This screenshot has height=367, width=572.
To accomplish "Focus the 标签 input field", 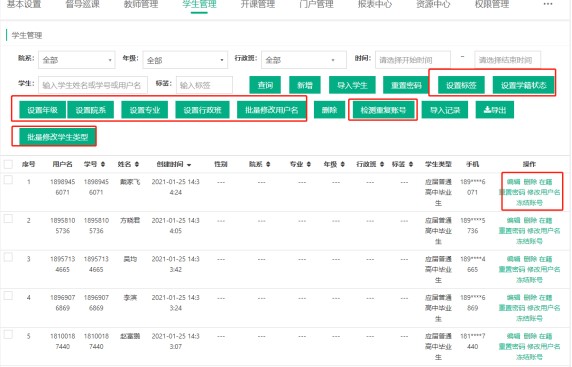I will click(x=204, y=85).
